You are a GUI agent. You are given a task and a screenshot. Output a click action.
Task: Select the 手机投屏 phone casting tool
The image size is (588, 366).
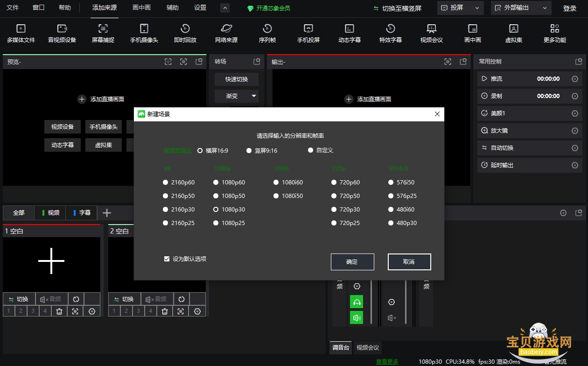tap(308, 34)
